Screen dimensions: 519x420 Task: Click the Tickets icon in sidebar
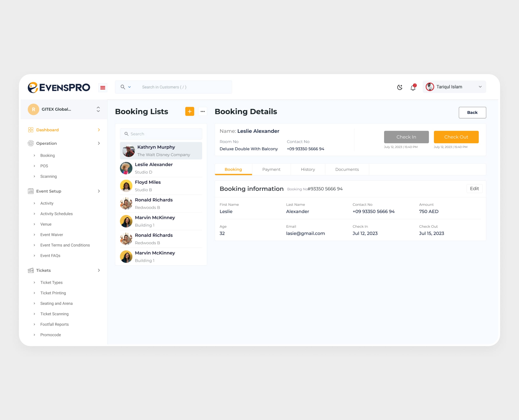(x=31, y=270)
